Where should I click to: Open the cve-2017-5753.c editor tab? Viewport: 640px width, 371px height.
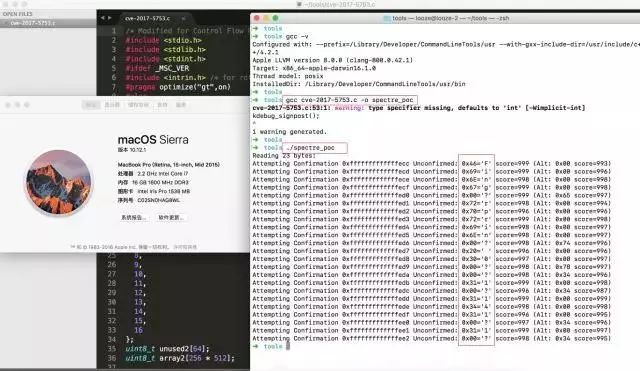(x=147, y=18)
